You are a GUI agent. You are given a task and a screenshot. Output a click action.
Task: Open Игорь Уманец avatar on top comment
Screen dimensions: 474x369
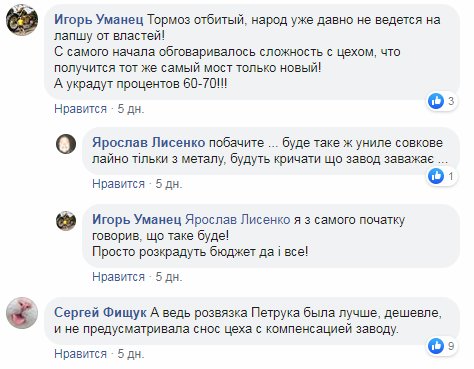point(22,20)
